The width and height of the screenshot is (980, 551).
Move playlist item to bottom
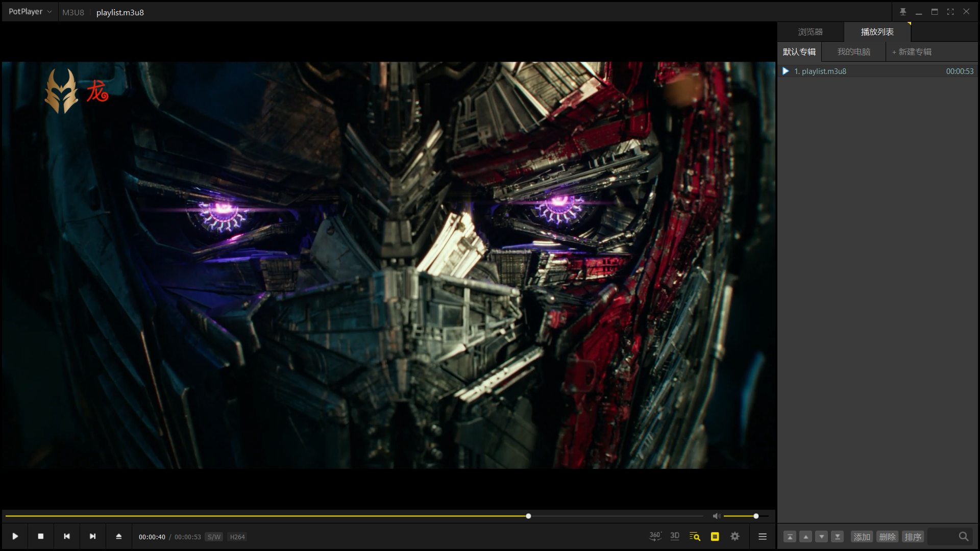tap(837, 537)
